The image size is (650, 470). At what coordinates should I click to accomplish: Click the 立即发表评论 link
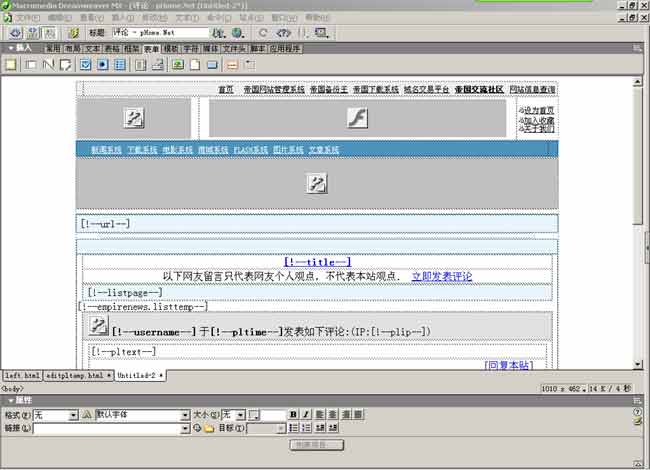(x=441, y=276)
